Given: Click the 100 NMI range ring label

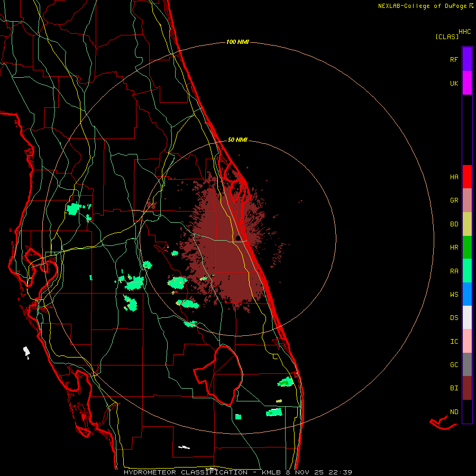Looking at the screenshot, I should point(237,42).
